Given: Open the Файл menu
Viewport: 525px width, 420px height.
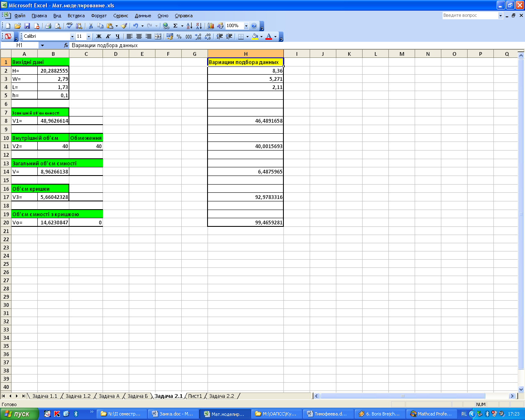Looking at the screenshot, I should 20,16.
